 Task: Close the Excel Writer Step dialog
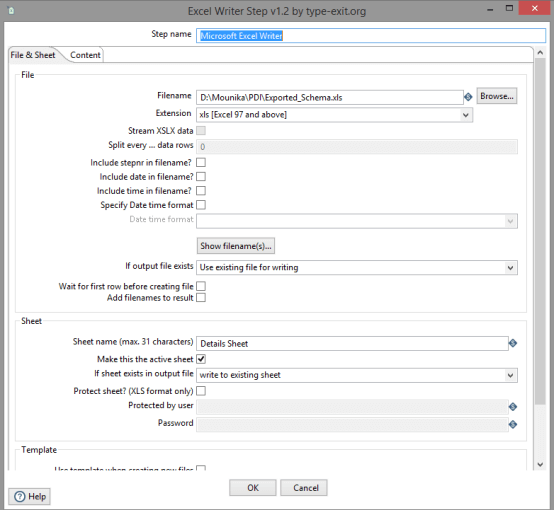(535, 8)
